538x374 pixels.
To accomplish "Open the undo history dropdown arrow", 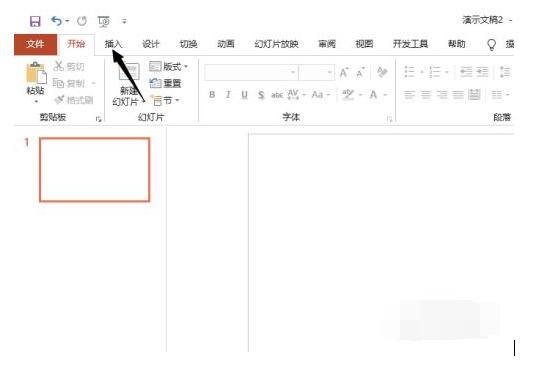I will [x=67, y=21].
